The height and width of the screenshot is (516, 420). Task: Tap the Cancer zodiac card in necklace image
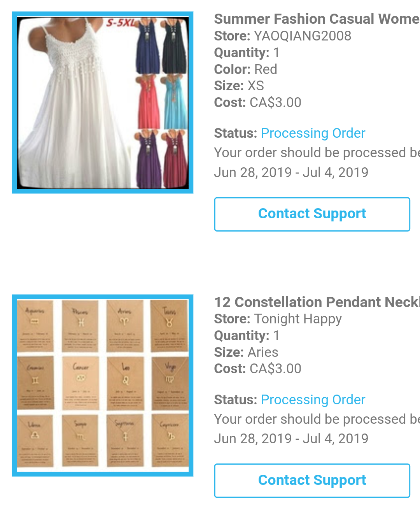click(x=80, y=382)
